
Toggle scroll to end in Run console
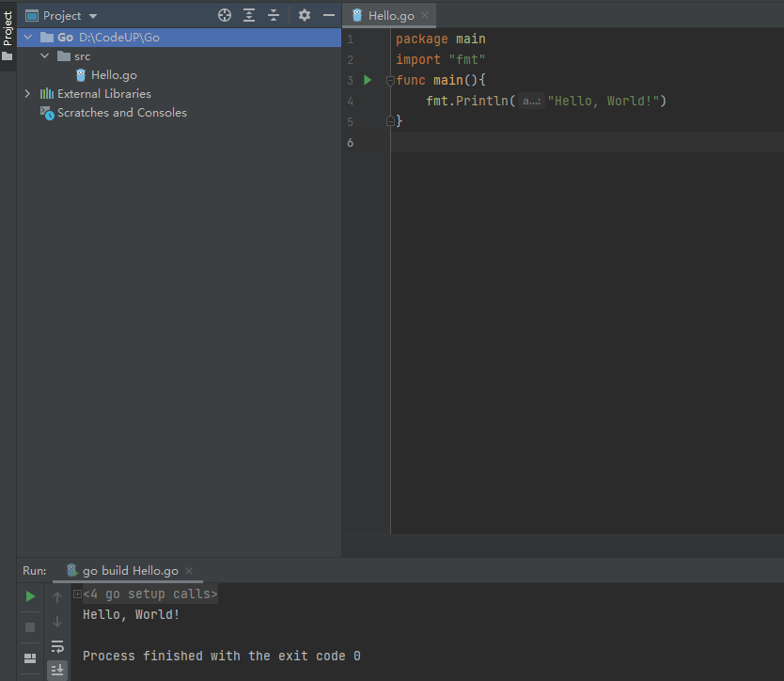pos(57,670)
